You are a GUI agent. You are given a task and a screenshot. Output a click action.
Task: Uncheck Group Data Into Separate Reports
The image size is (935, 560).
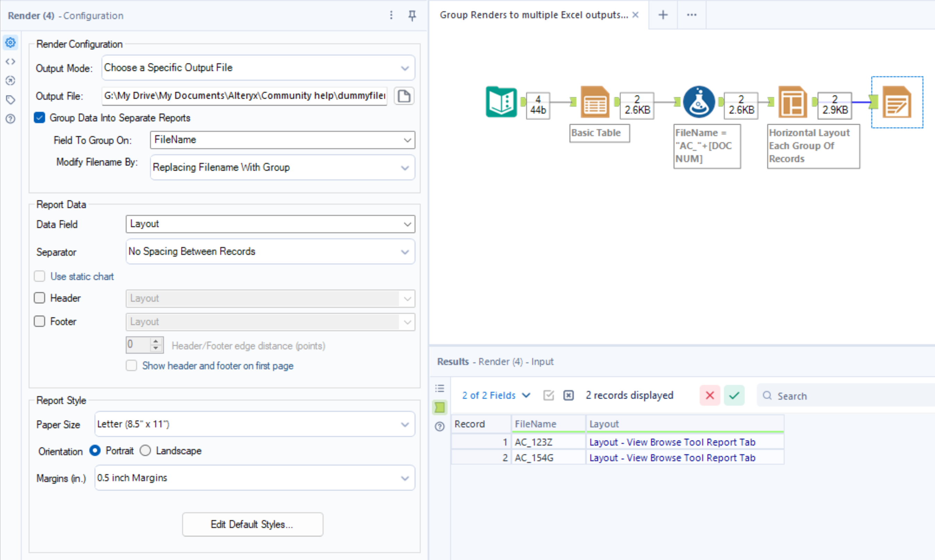click(40, 118)
